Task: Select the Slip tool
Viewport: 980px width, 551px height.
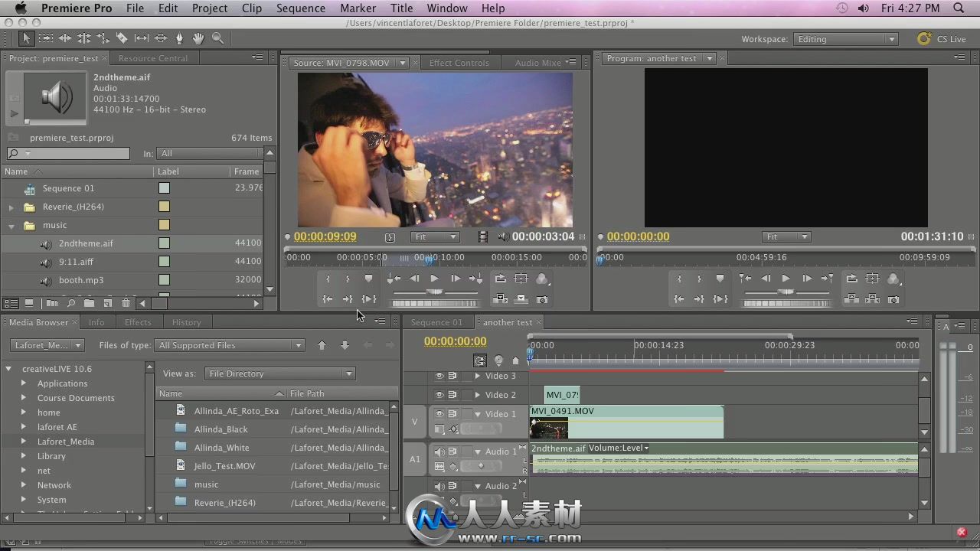Action: coord(142,38)
